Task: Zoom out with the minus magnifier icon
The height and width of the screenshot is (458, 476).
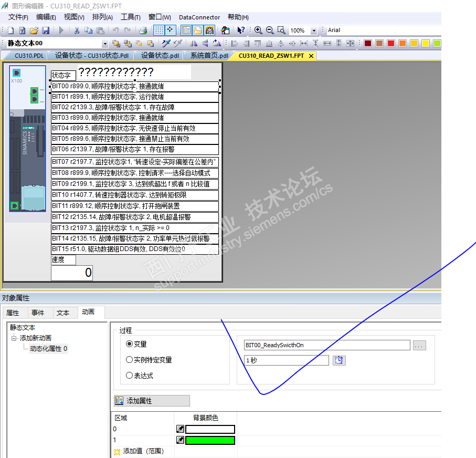Action: pos(270,30)
